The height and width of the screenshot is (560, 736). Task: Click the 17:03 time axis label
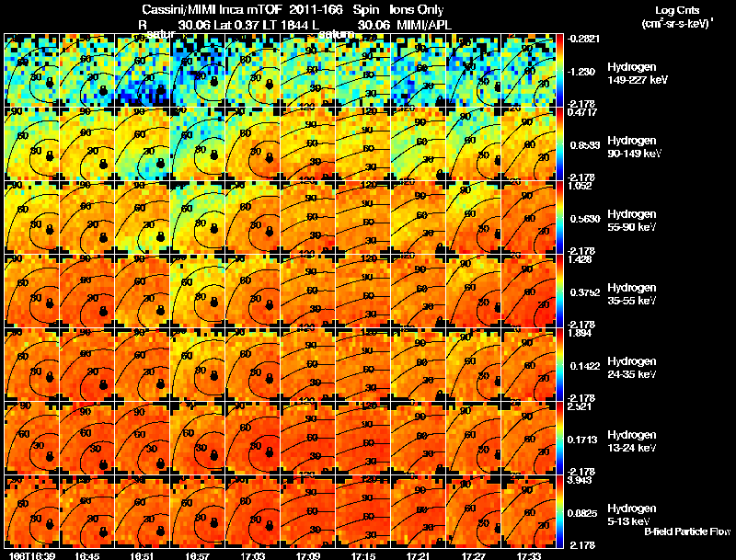252,555
